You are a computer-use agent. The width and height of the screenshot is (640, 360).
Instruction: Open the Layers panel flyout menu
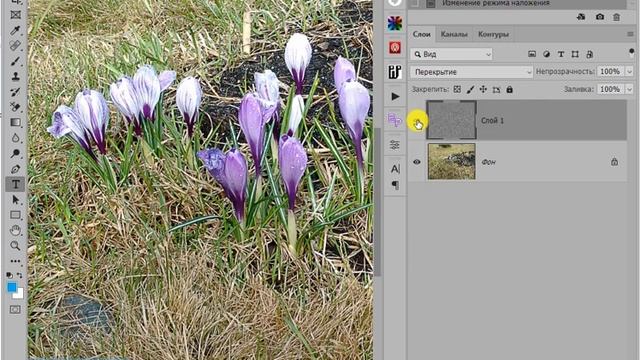[630, 34]
